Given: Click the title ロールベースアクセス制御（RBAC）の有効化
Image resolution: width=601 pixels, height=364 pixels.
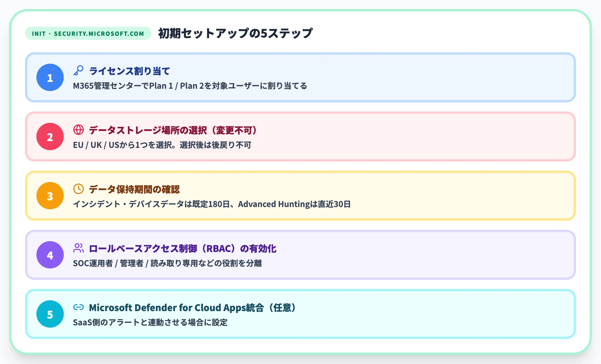Looking at the screenshot, I should point(183,248).
